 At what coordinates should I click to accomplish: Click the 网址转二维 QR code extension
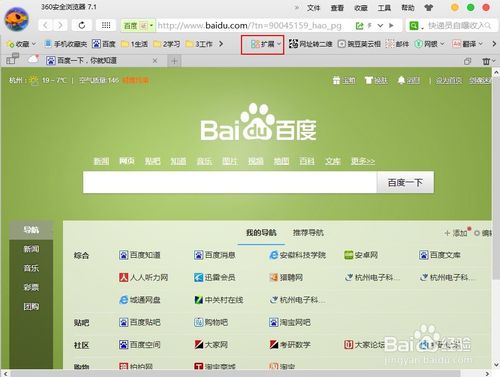coord(311,44)
